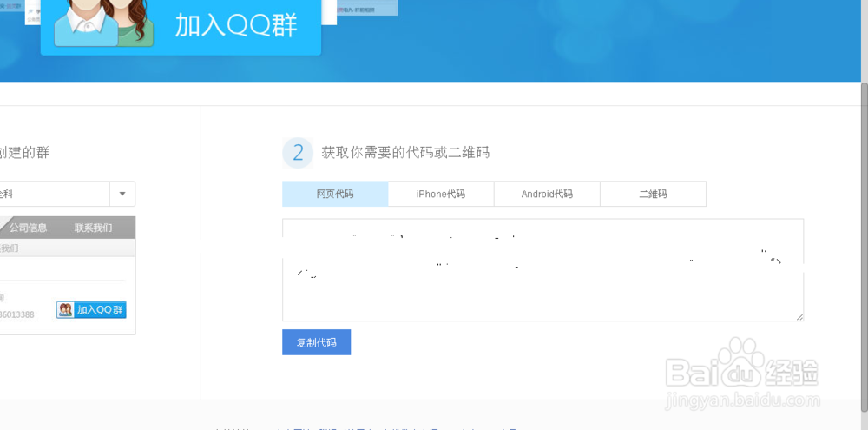
Task: Select the 网页代码 tab
Action: click(335, 194)
